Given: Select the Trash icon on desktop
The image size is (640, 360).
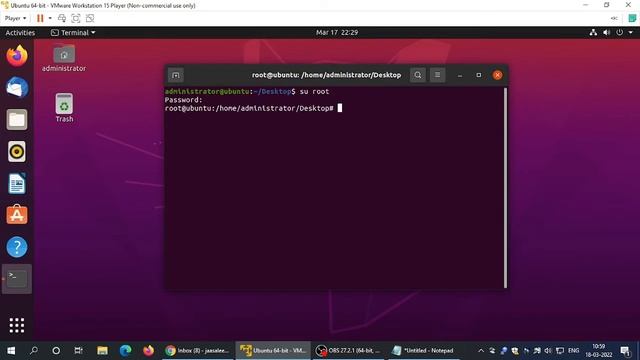Looking at the screenshot, I should [x=64, y=108].
